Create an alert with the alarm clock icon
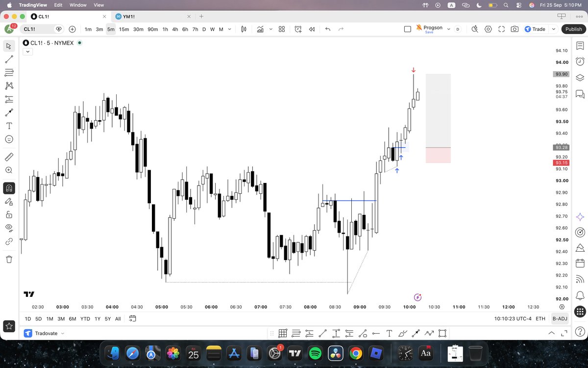 [298, 29]
